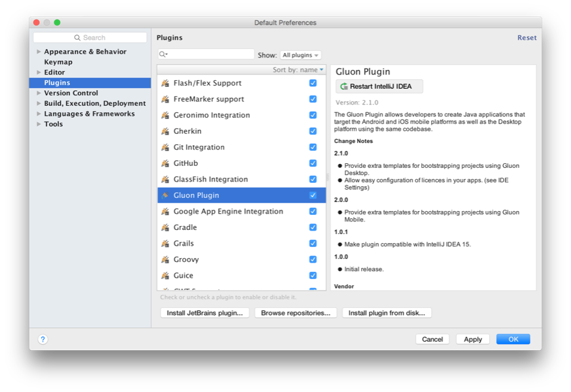Disable Git Integration plugin checkbox
Viewport: 571px width, 392px height.
313,147
